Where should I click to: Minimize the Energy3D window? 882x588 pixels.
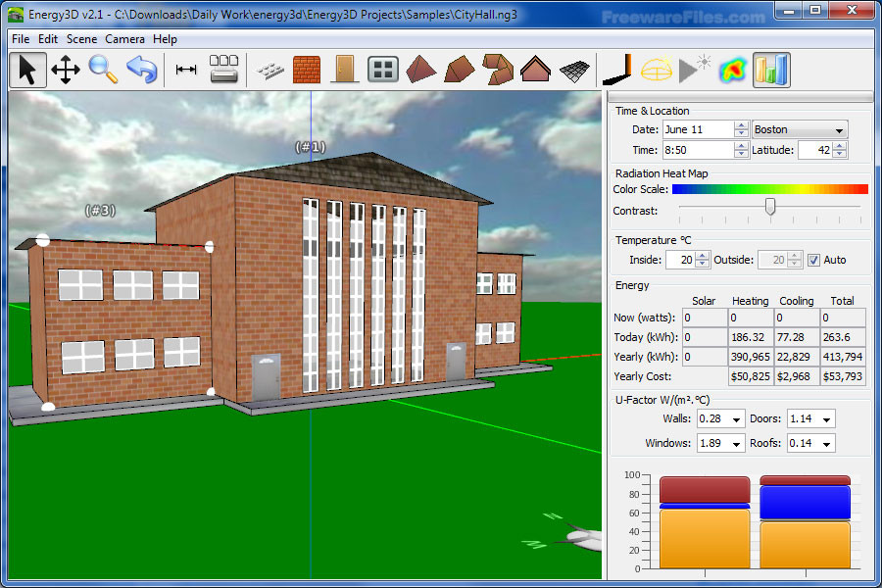[789, 11]
